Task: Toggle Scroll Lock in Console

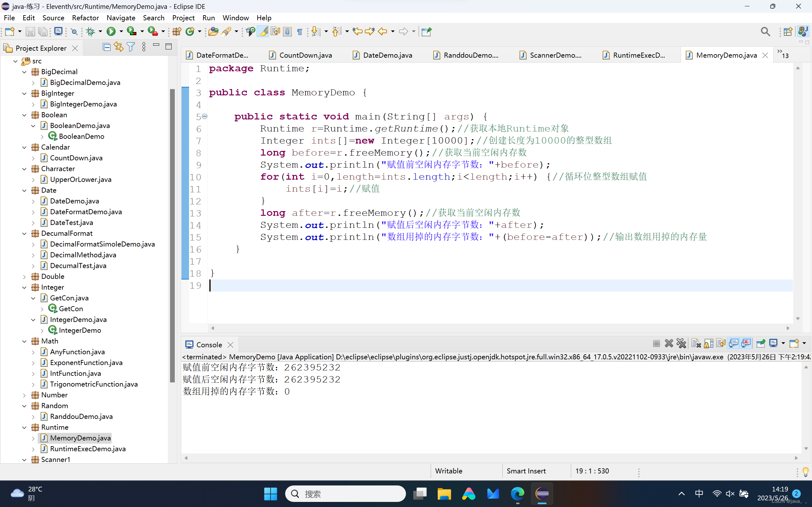Action: pos(708,343)
